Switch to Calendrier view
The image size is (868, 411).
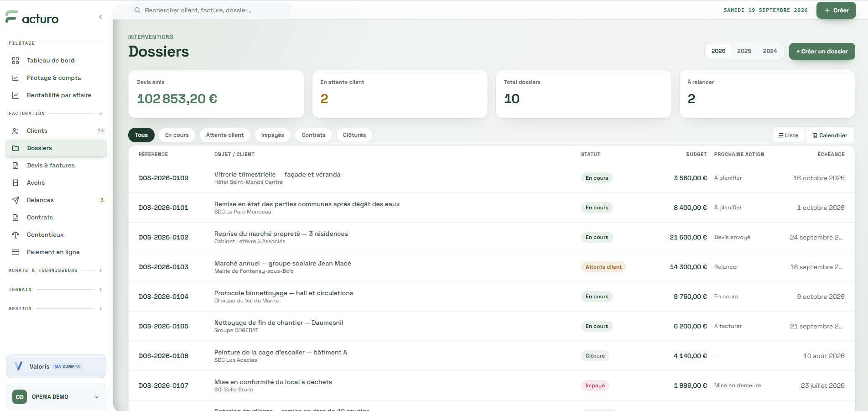[x=830, y=135]
